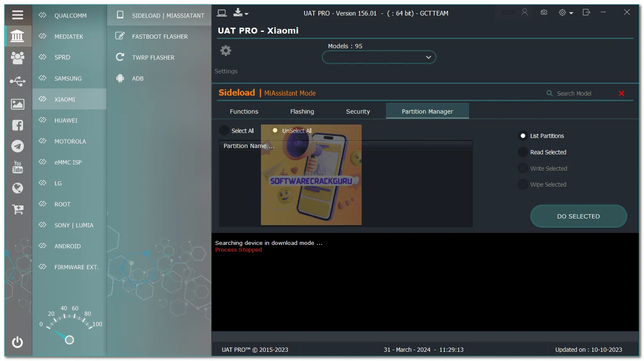Click the USB connection sidebar icon
The width and height of the screenshot is (644, 361).
tap(18, 81)
